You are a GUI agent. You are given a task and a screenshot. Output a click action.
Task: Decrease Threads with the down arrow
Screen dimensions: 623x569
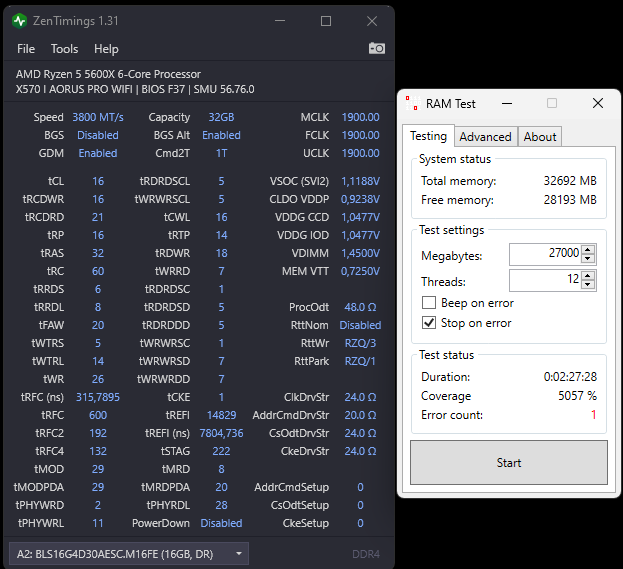click(588, 284)
